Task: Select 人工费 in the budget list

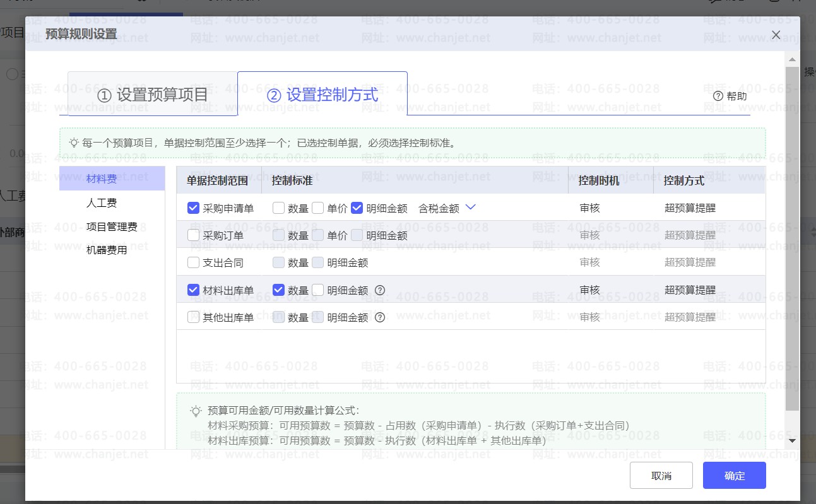Action: [102, 203]
